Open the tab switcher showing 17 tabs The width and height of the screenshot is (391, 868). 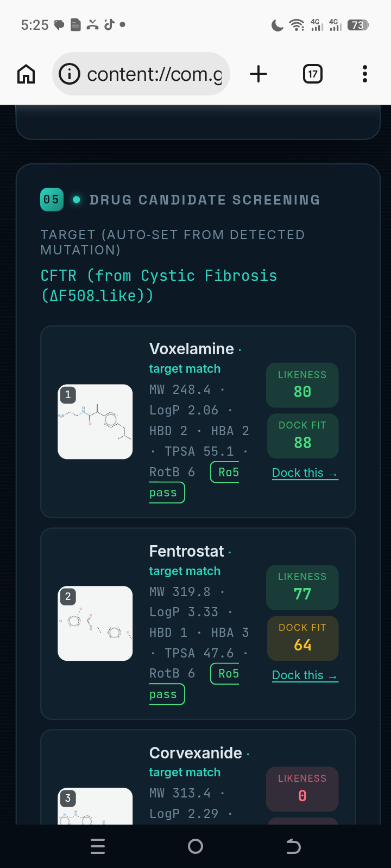312,74
